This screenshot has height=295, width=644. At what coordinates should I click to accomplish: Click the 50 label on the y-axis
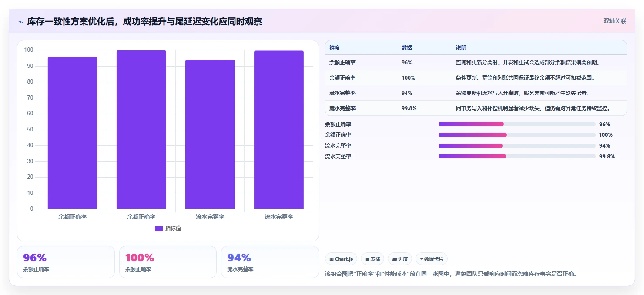[x=30, y=129]
